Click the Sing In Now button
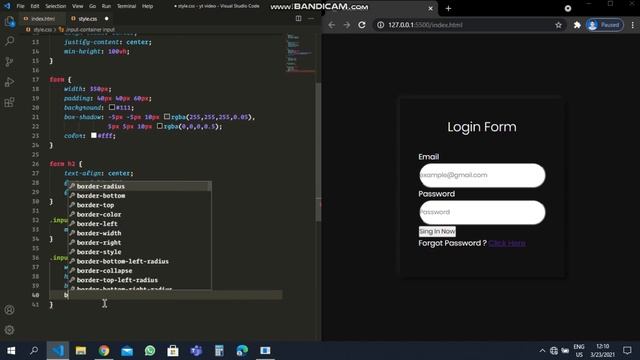The width and height of the screenshot is (640, 360). coord(437,231)
